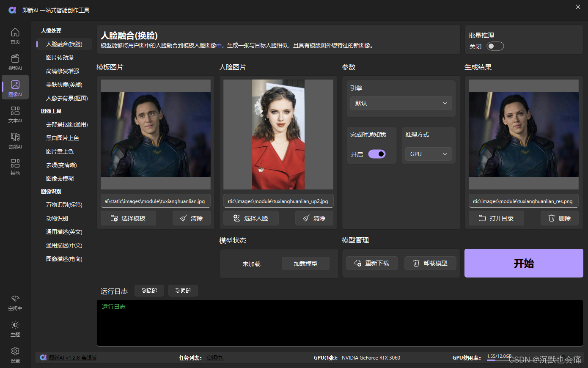Open 美肤祛痘(美颜) menu item
This screenshot has height=368, width=588.
[x=64, y=85]
